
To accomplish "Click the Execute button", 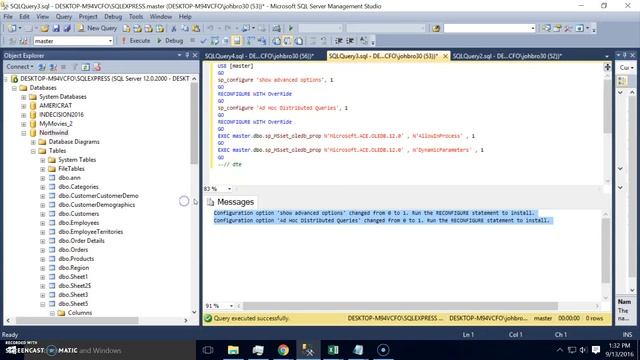I will coord(136,41).
